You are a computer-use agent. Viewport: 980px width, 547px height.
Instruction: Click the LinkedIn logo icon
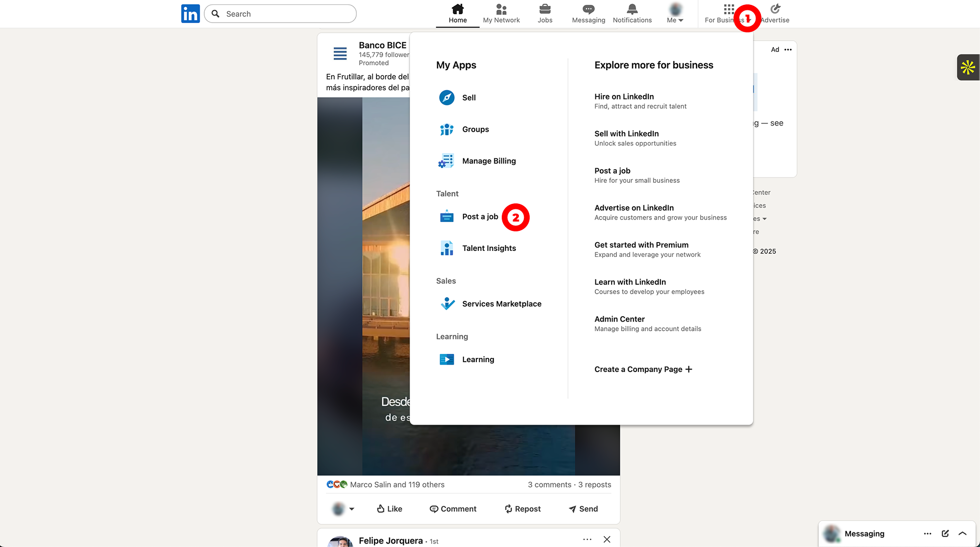tap(190, 14)
